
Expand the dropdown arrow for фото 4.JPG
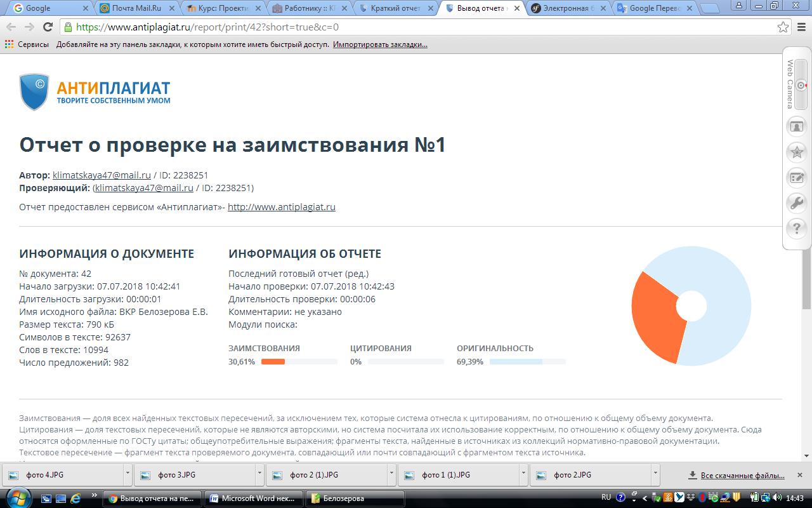(x=128, y=474)
